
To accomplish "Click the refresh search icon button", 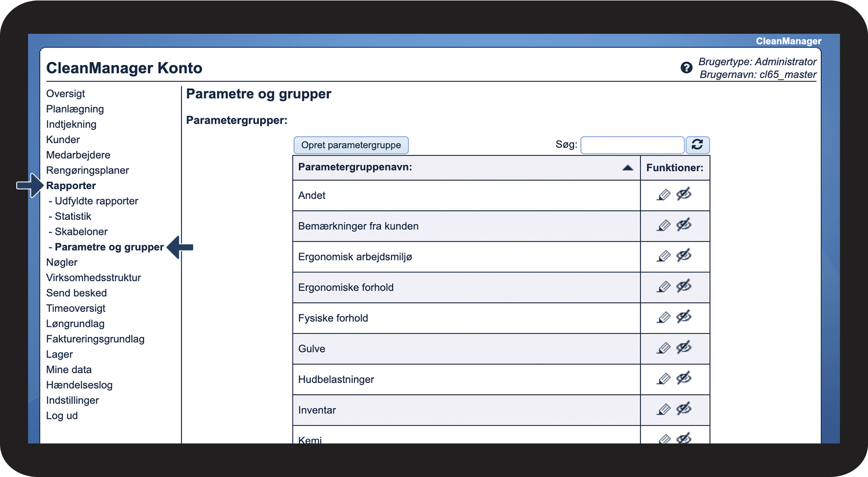I will coord(697,144).
